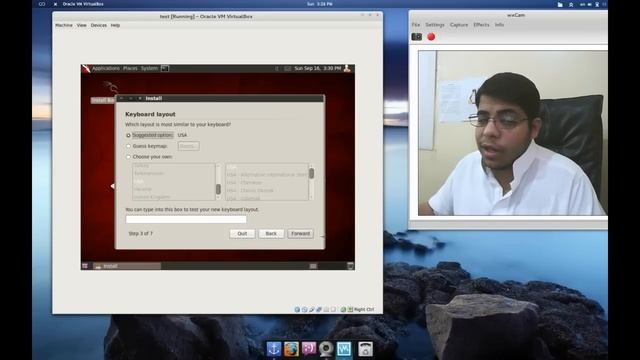Open guest System menu
Image resolution: width=640 pixels, height=360 pixels.
coord(149,69)
